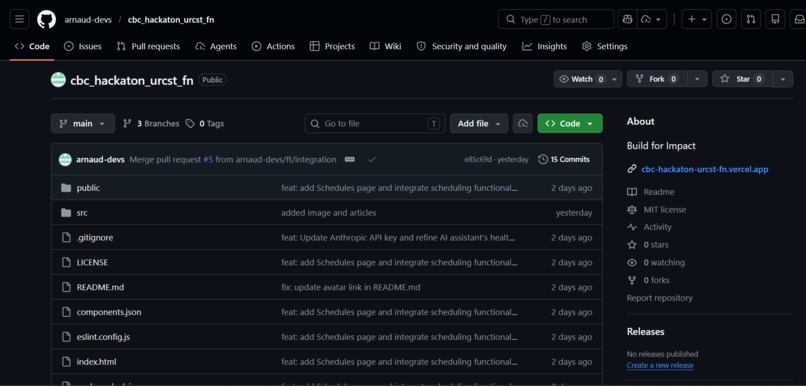View the 3 Branches link
806x386 pixels.
click(151, 123)
